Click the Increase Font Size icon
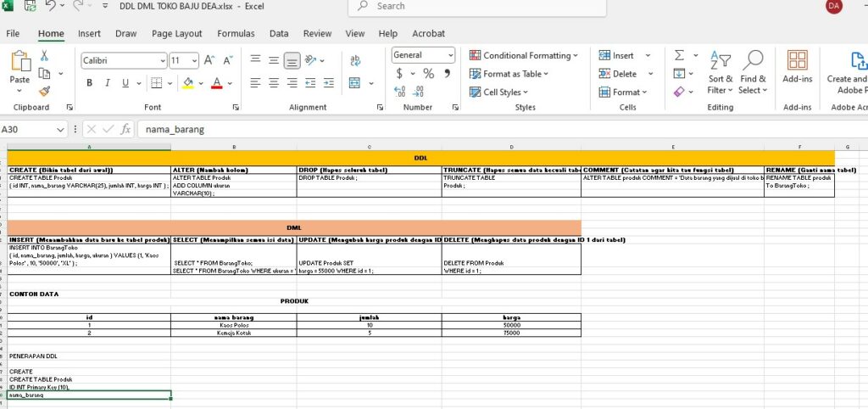The height and width of the screenshot is (409, 868). tap(209, 61)
